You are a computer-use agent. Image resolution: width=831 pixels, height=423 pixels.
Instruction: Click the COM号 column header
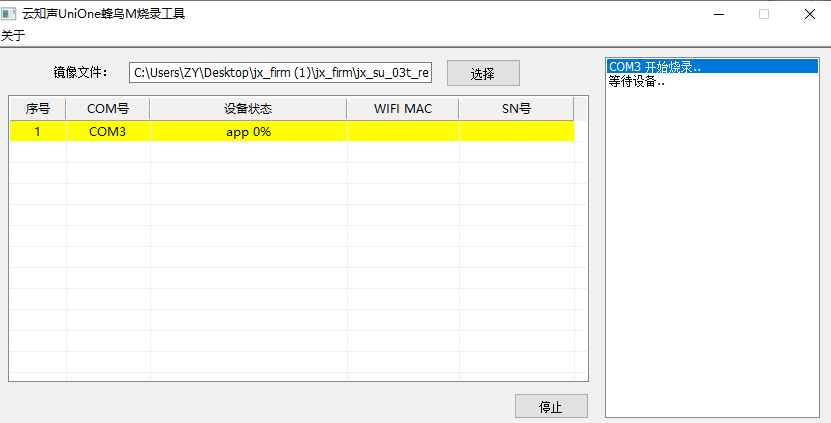point(108,108)
